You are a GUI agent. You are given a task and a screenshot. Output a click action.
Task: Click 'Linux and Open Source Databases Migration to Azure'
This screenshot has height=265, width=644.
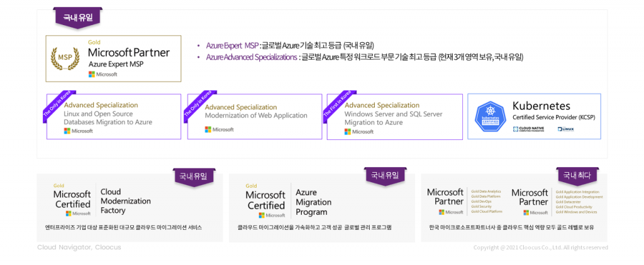108,117
